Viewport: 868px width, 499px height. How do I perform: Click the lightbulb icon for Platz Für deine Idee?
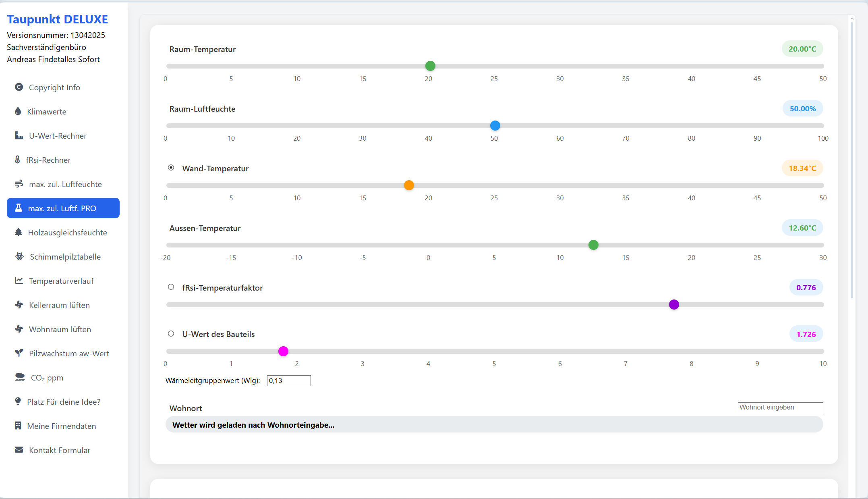point(18,401)
